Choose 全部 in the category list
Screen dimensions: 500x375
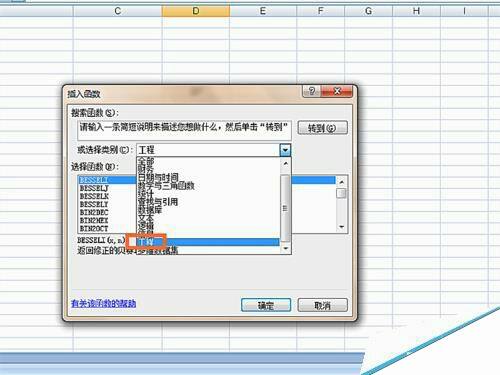(146, 161)
